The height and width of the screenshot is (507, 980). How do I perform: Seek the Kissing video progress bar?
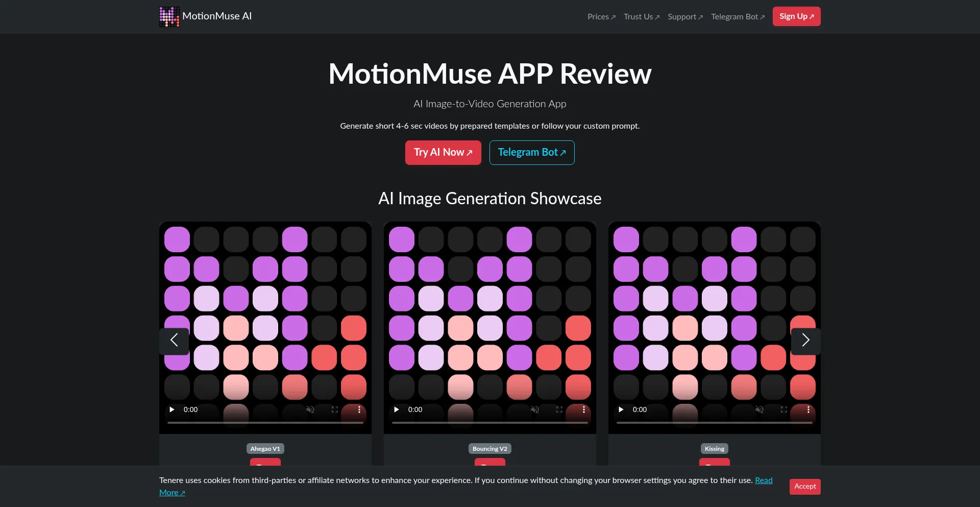pyautogui.click(x=715, y=423)
